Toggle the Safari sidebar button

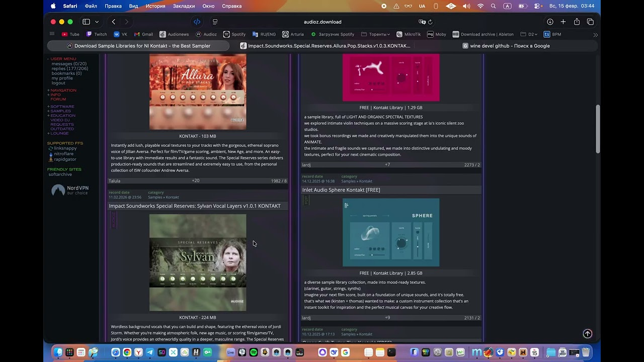tap(86, 22)
